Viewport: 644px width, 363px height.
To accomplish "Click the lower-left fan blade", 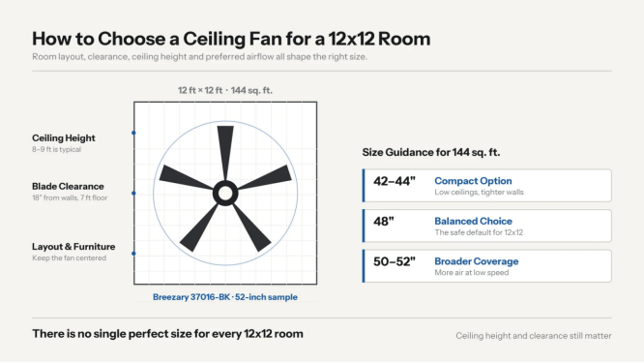I will [199, 227].
